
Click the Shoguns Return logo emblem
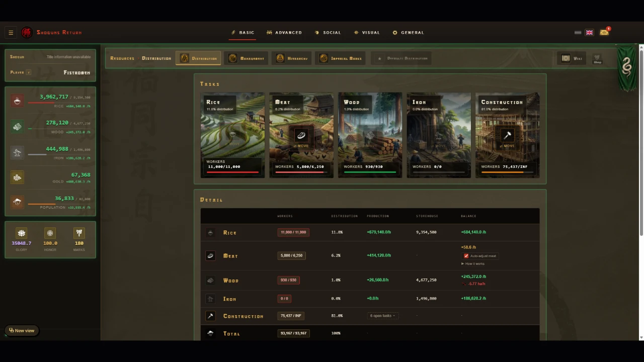click(27, 33)
